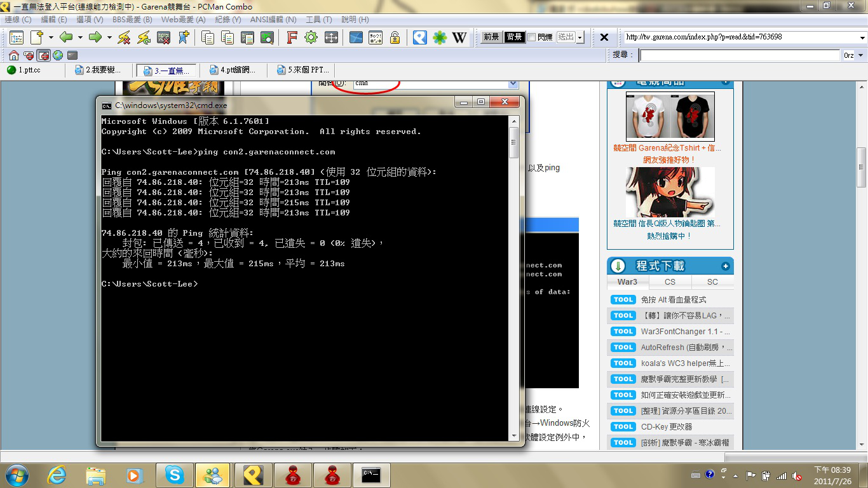Select the 前景 foreground color toggle
This screenshot has width=868, height=488.
[491, 37]
